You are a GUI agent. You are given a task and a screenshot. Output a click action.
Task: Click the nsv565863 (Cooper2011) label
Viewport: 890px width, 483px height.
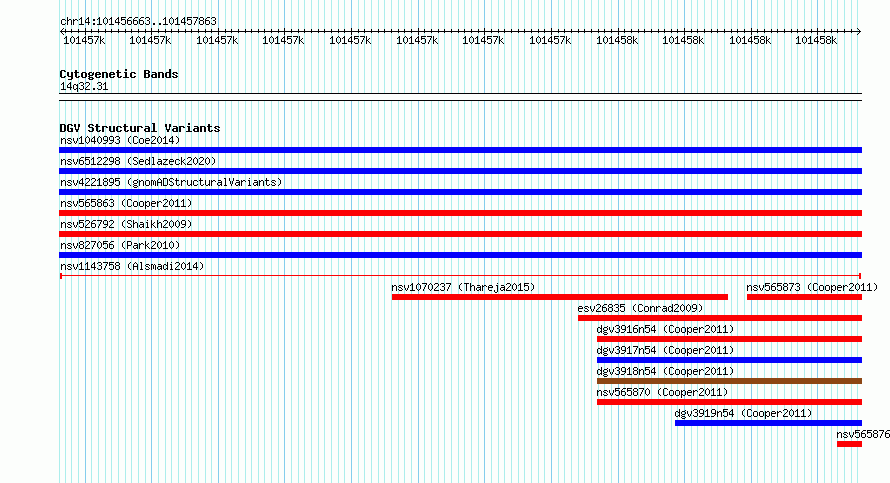[126, 203]
